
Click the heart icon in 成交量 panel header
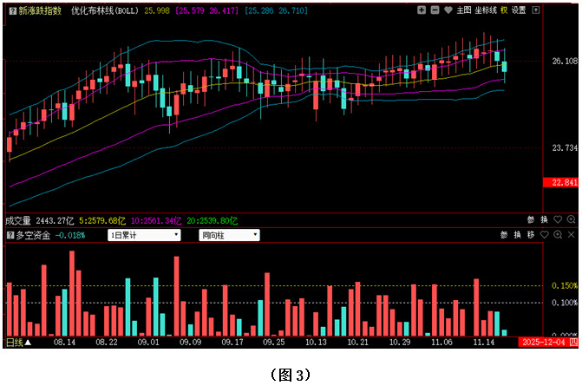[557, 220]
